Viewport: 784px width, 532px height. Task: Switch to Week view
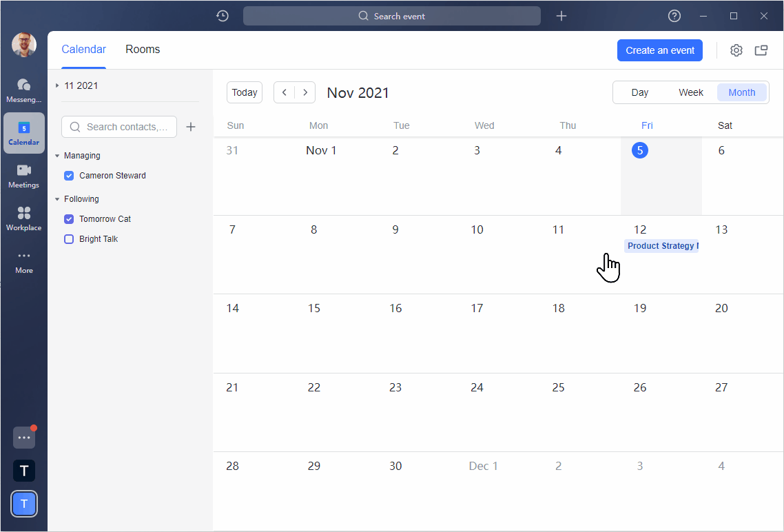point(690,92)
